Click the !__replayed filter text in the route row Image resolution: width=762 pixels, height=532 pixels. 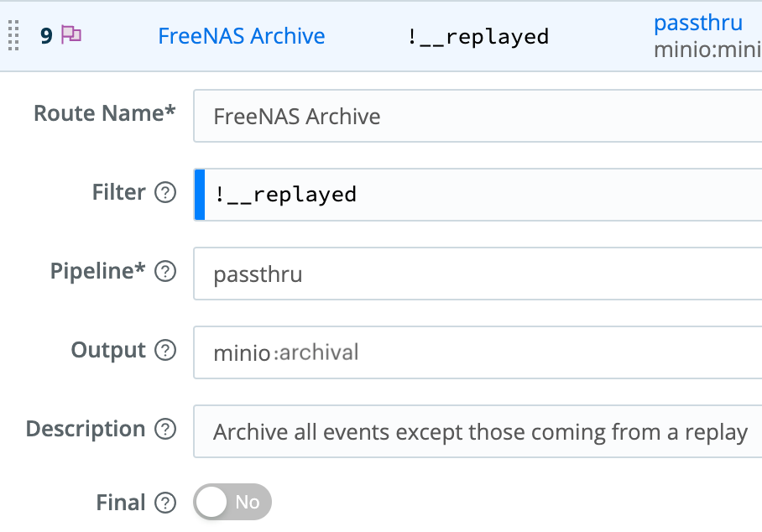coord(478,37)
